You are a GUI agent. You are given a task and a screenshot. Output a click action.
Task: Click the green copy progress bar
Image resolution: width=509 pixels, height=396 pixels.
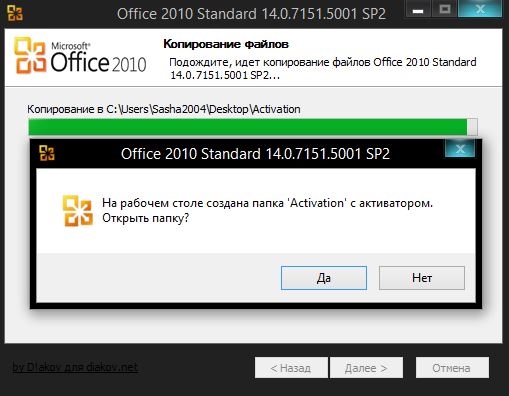[x=247, y=127]
